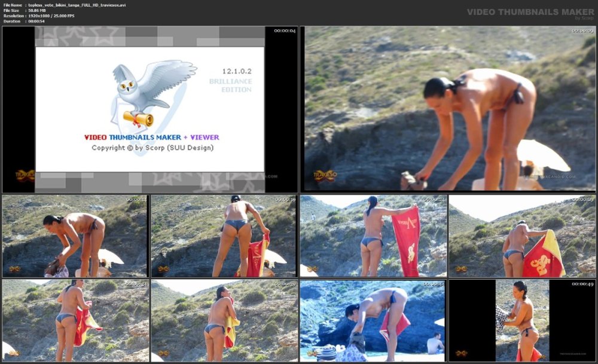View the last frame at 00:00:49

(x=521, y=321)
